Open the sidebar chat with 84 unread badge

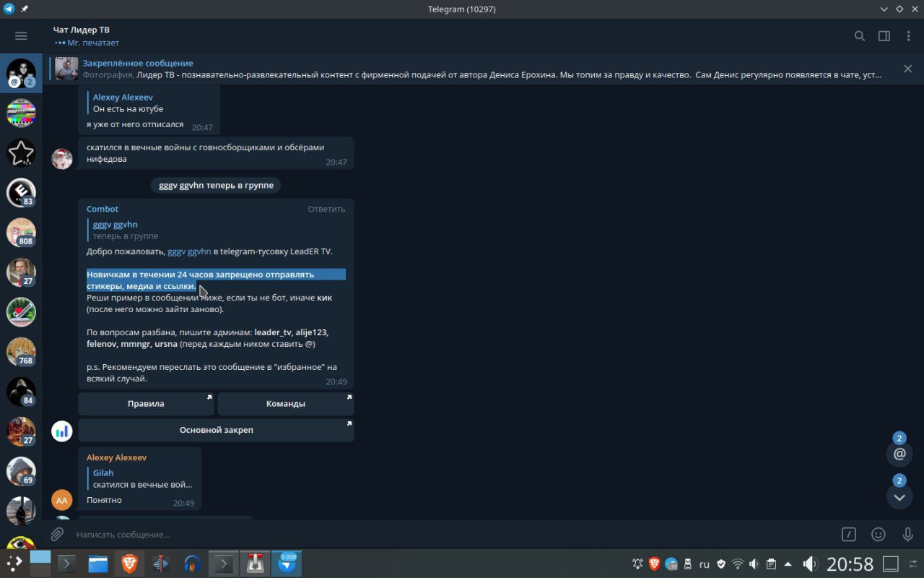(x=21, y=391)
